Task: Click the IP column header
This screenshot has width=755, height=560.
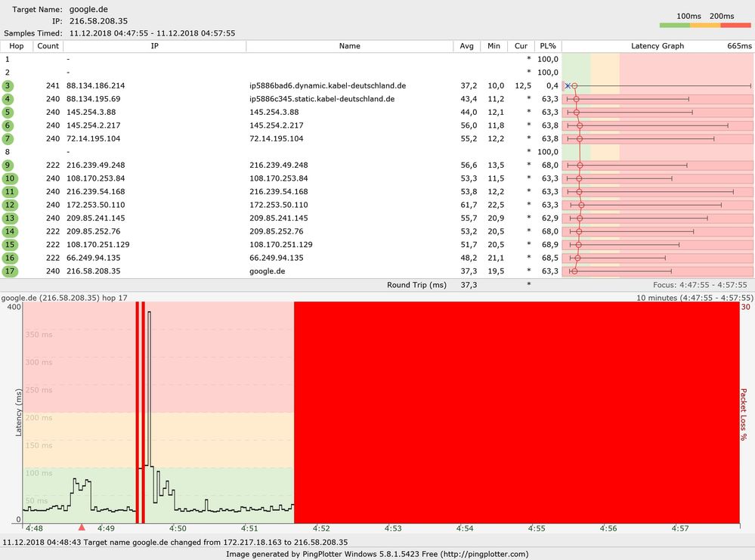Action: pos(154,45)
